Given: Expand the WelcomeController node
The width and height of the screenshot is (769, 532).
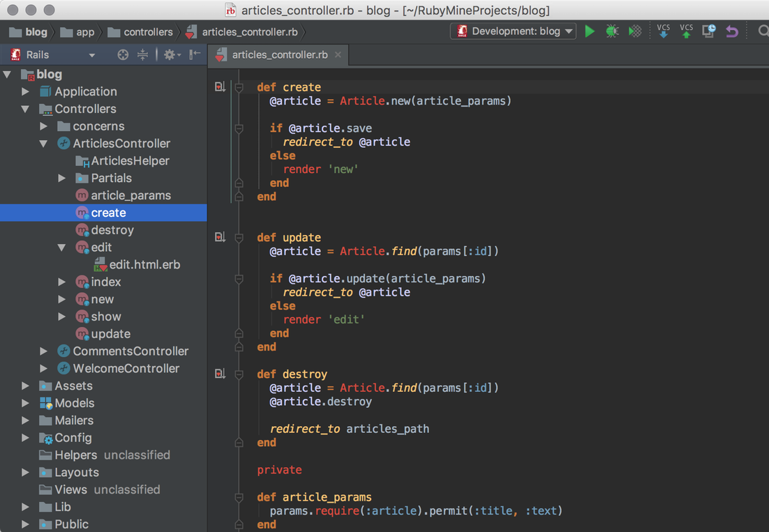Looking at the screenshot, I should 43,368.
